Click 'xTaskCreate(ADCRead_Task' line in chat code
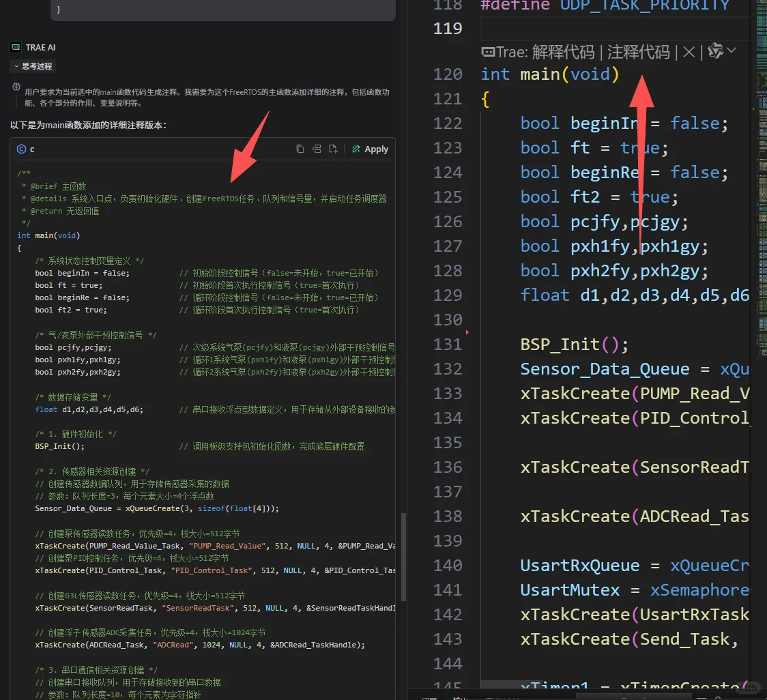 pyautogui.click(x=199, y=645)
